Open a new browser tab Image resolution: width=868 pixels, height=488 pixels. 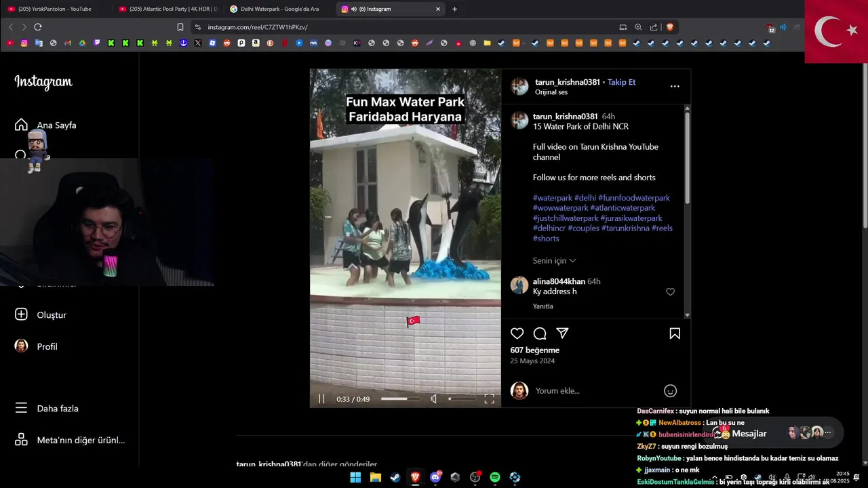pyautogui.click(x=454, y=9)
